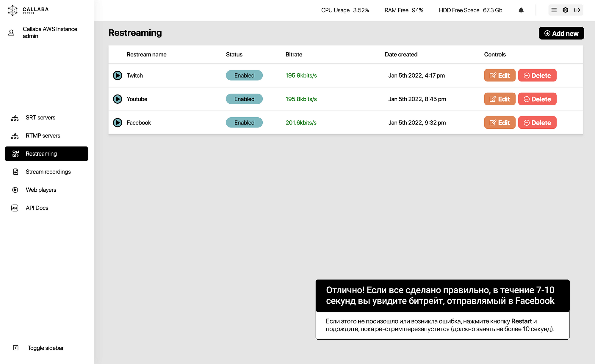595x364 pixels.
Task: Start the Youtube restream play button
Action: click(x=118, y=99)
